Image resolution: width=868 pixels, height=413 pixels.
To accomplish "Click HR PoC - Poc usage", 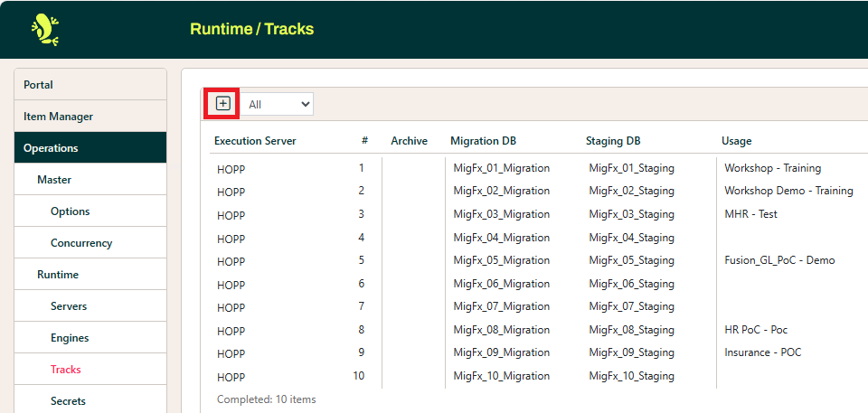I will coord(756,330).
